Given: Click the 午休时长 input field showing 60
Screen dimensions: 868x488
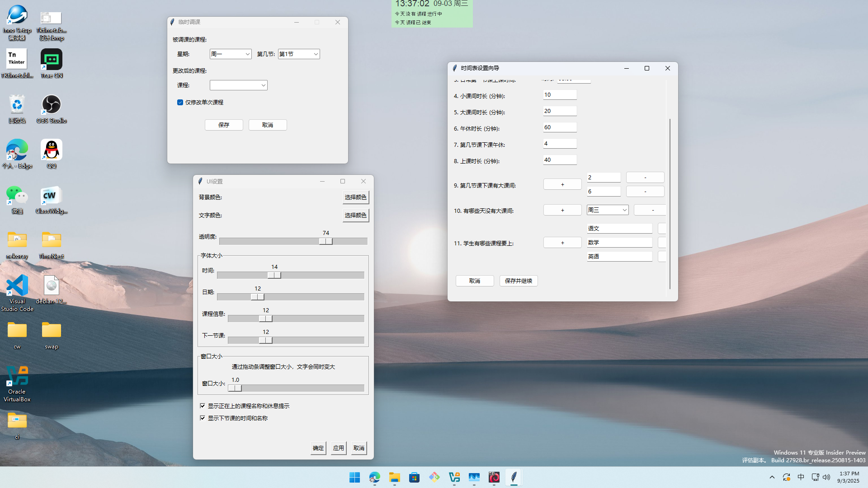Looking at the screenshot, I should tap(560, 127).
